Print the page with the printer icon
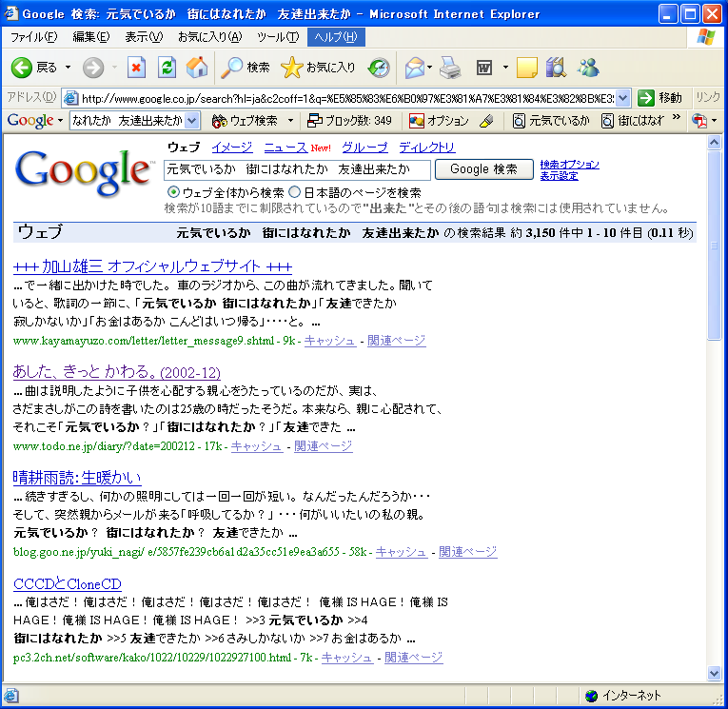Image resolution: width=728 pixels, height=709 pixels. [450, 68]
